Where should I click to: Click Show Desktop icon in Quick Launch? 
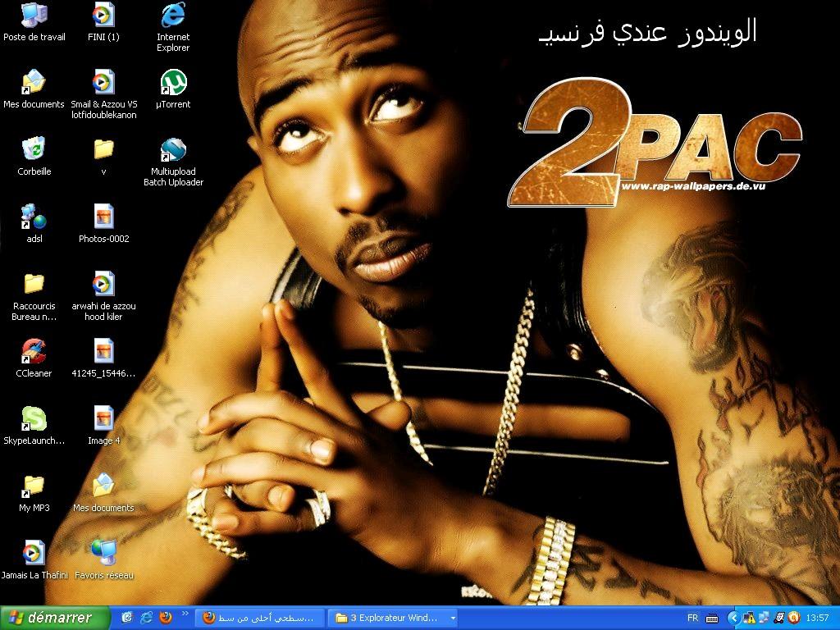coord(127,618)
